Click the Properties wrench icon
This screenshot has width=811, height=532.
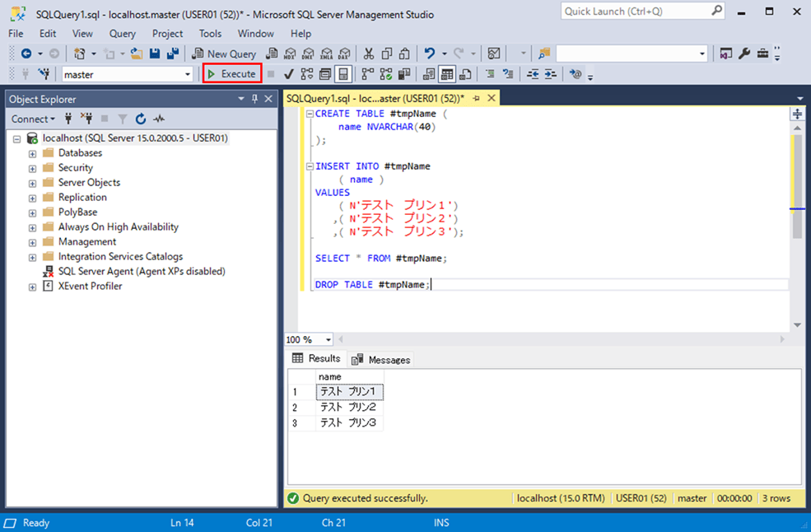click(744, 54)
